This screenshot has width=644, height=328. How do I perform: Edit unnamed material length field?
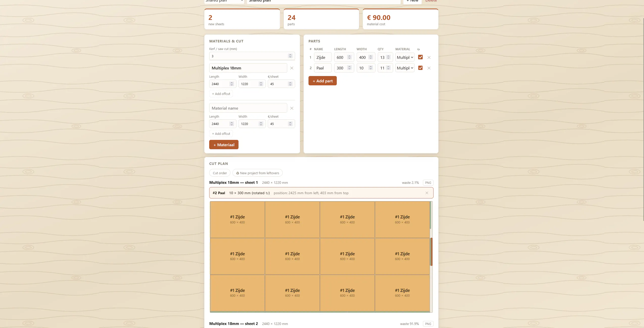(223, 124)
